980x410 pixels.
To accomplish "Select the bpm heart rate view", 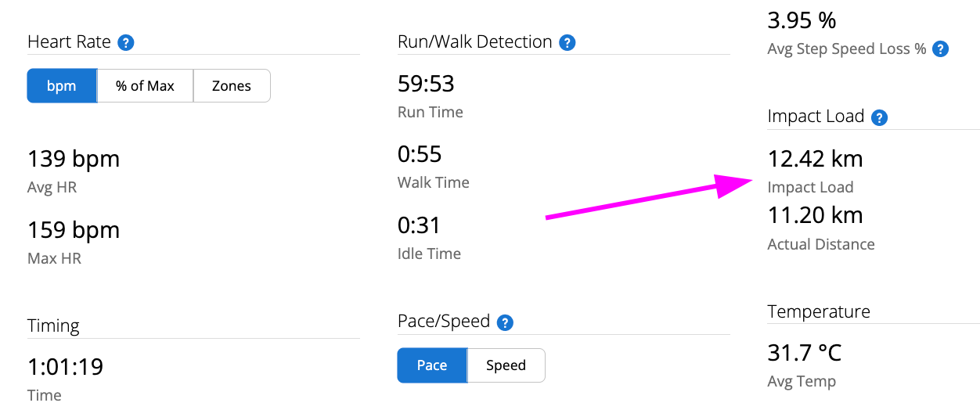I will [62, 86].
